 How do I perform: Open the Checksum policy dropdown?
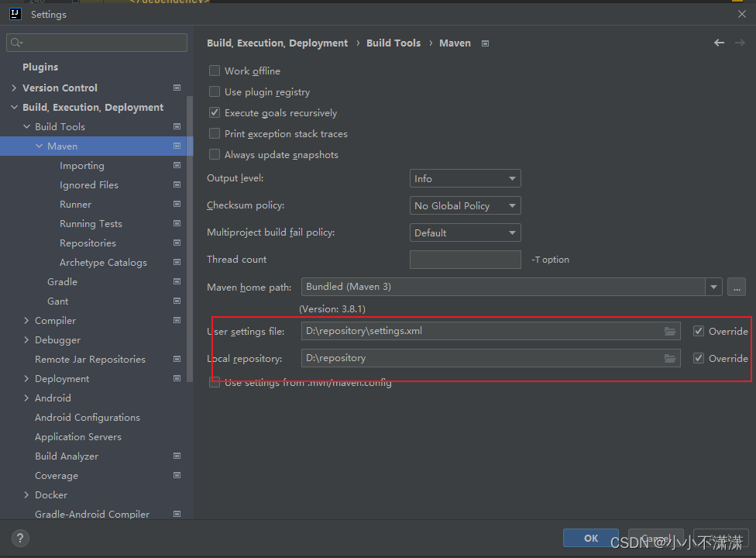[466, 205]
